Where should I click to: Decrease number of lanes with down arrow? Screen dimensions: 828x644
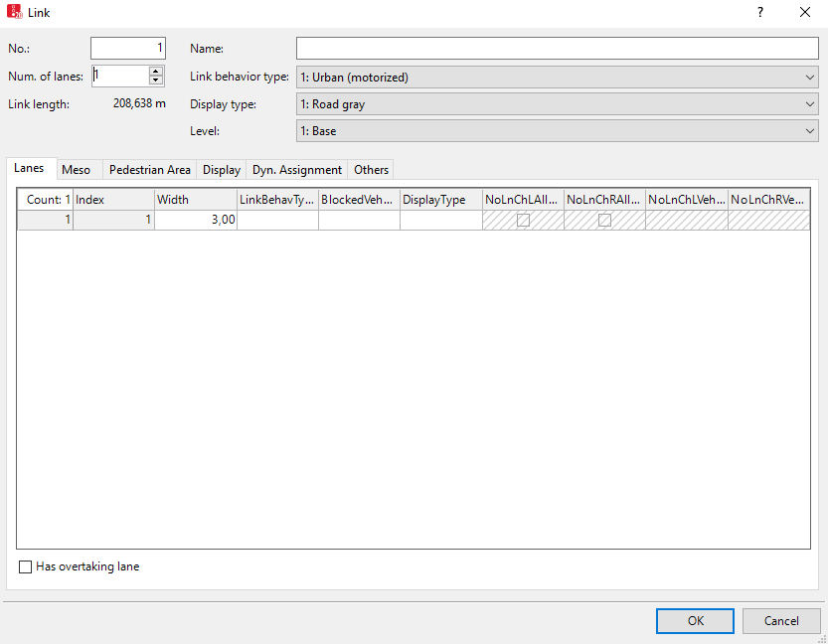pyautogui.click(x=156, y=80)
